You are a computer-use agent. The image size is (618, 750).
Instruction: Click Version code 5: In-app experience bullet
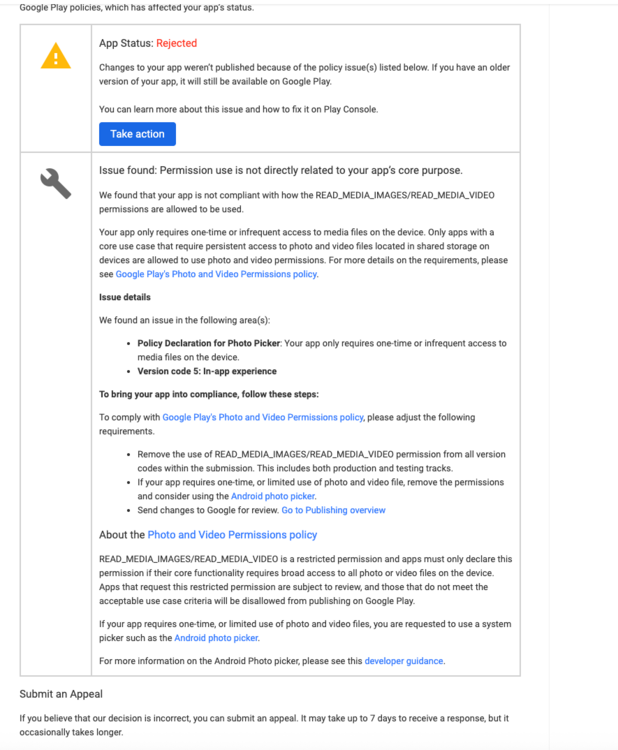207,371
